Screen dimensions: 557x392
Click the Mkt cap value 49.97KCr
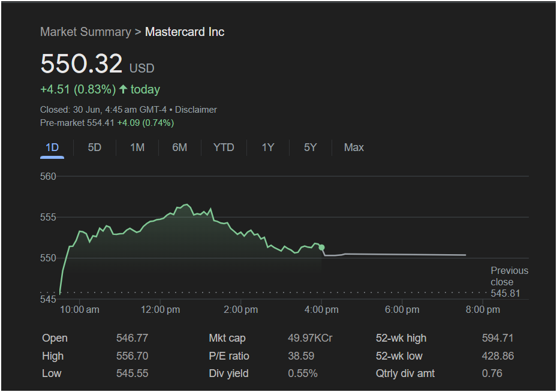[x=310, y=337]
